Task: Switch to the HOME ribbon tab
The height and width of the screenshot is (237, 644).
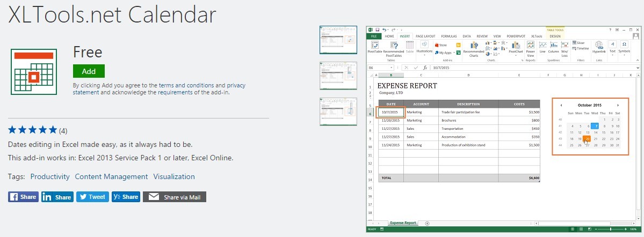Action: (389, 36)
